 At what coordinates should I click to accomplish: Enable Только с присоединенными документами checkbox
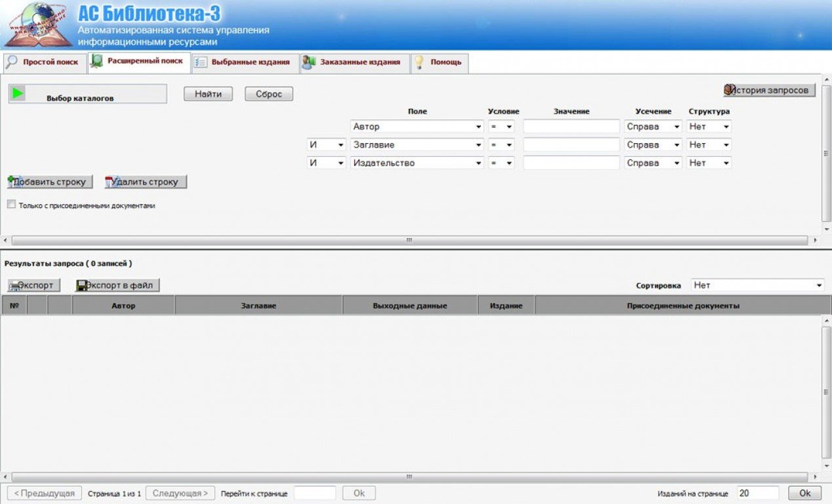pyautogui.click(x=11, y=205)
